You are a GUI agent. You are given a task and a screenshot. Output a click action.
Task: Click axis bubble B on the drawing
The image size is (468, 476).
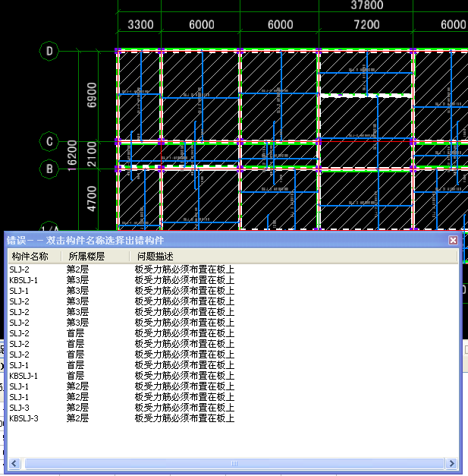tap(49, 169)
